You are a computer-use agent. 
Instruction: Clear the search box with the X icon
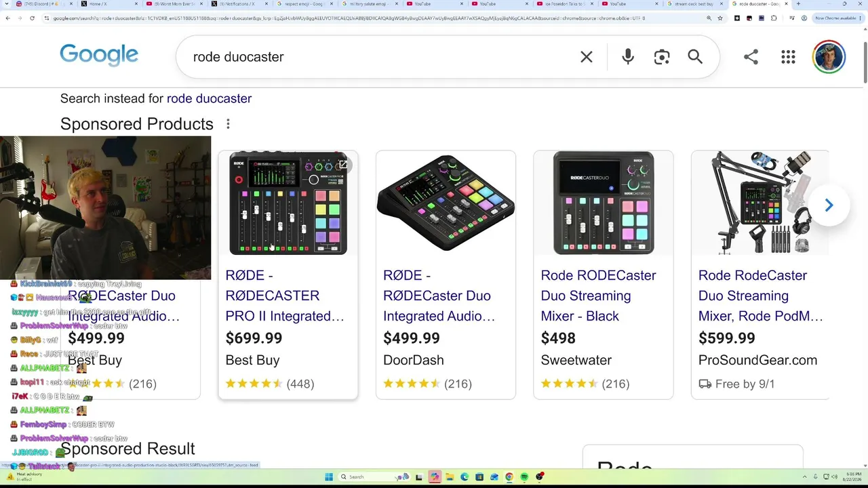click(x=587, y=57)
